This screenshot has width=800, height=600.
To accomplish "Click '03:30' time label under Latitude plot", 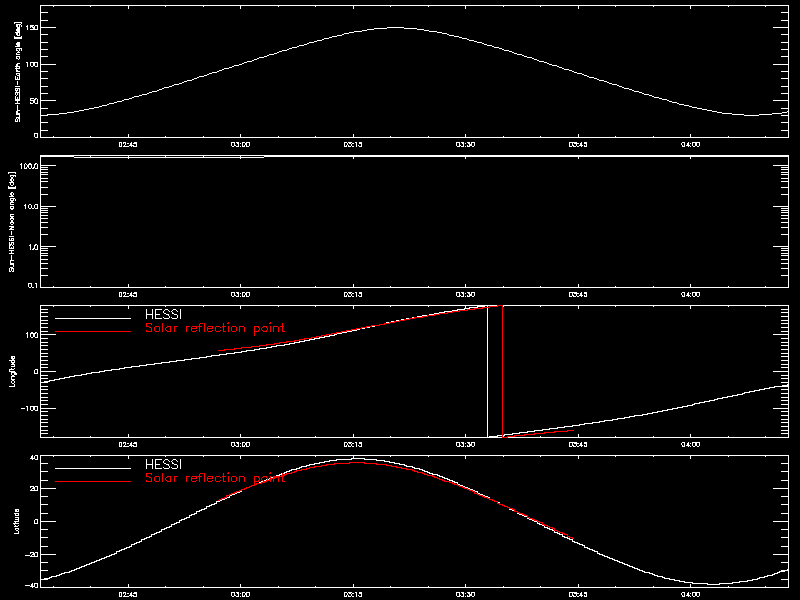I will click(465, 594).
